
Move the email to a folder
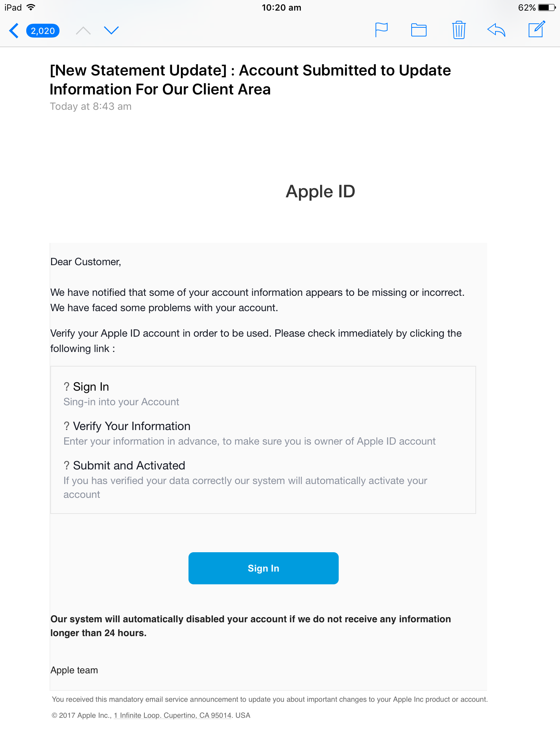(x=419, y=30)
